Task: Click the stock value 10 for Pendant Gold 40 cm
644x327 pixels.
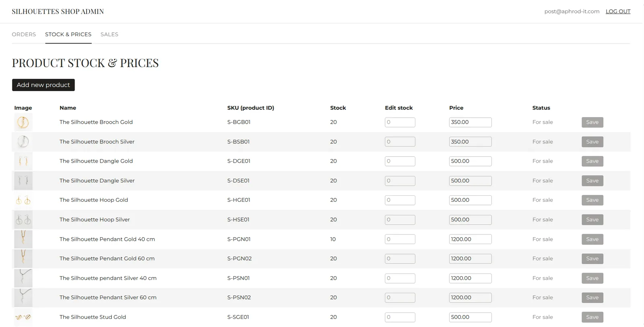Action: 333,239
